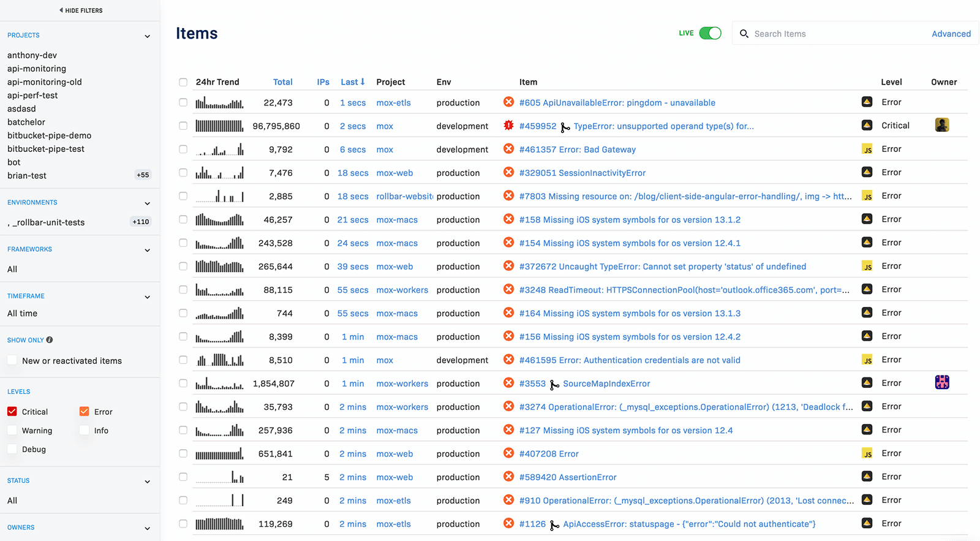Screen dimensions: 980x541
Task: Uncheck the Error level checkbox
Action: pyautogui.click(x=85, y=411)
